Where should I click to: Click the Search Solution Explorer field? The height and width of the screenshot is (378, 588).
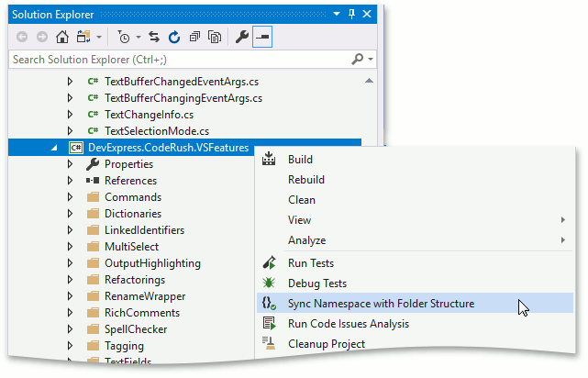(174, 60)
